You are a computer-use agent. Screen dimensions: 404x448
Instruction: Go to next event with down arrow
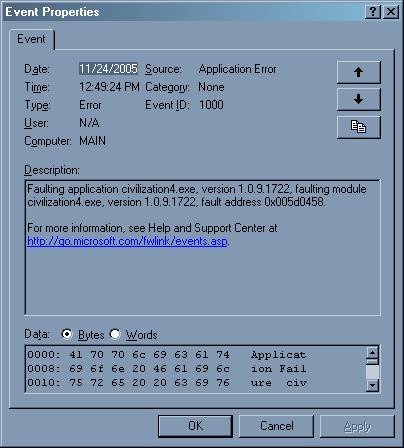359,99
